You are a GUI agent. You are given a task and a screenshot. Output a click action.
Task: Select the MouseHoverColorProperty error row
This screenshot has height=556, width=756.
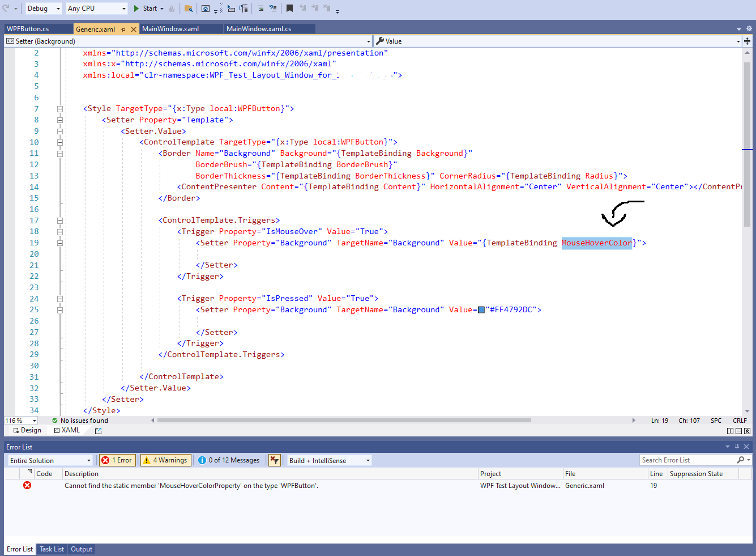click(378, 486)
